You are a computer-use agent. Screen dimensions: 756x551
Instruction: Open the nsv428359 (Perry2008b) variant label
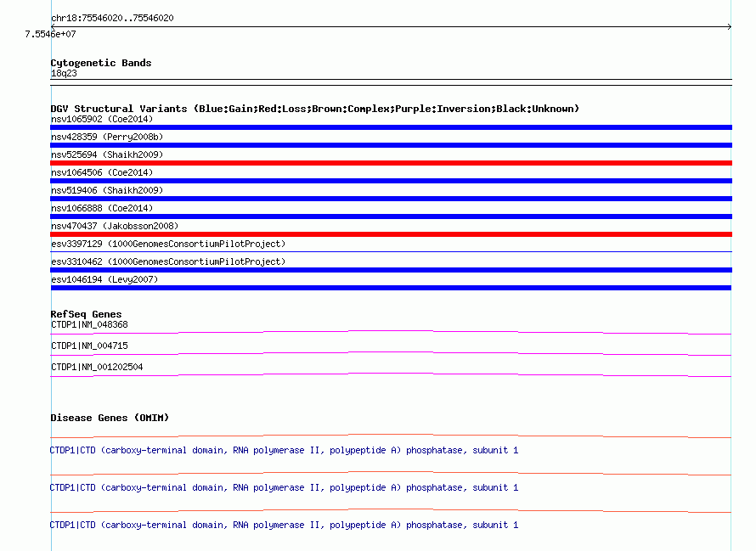click(x=107, y=137)
